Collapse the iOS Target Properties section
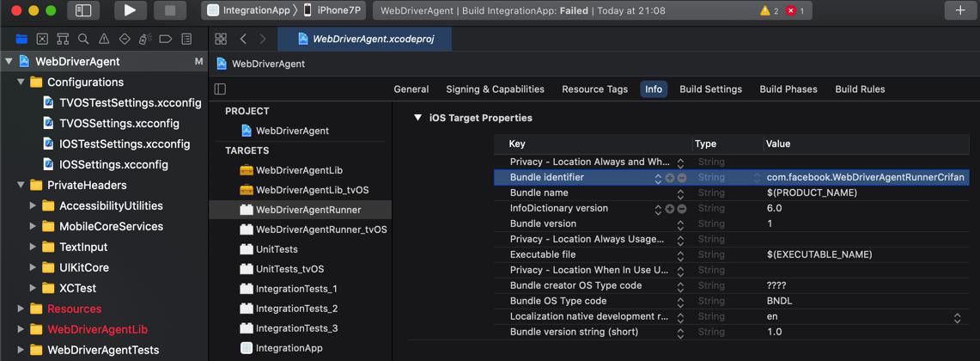 tap(418, 118)
